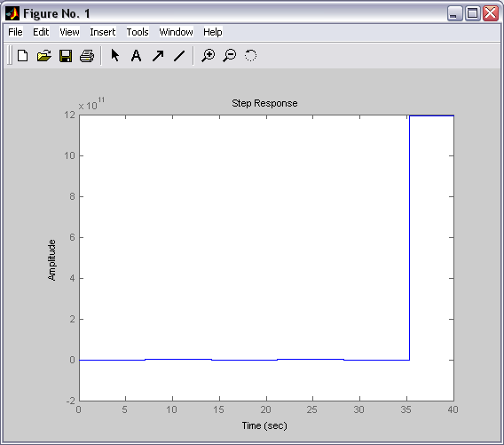This screenshot has width=504, height=445.
Task: Choose the Insert Line tool
Action: (179, 56)
